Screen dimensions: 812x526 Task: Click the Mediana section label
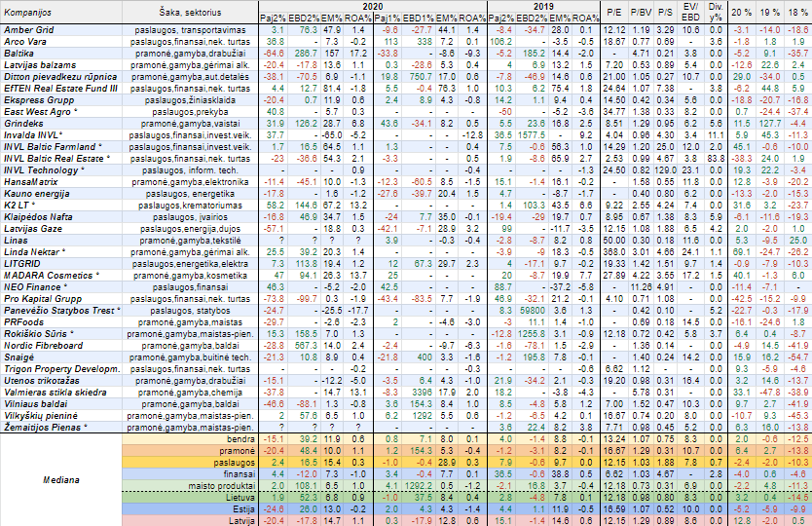[x=61, y=480]
